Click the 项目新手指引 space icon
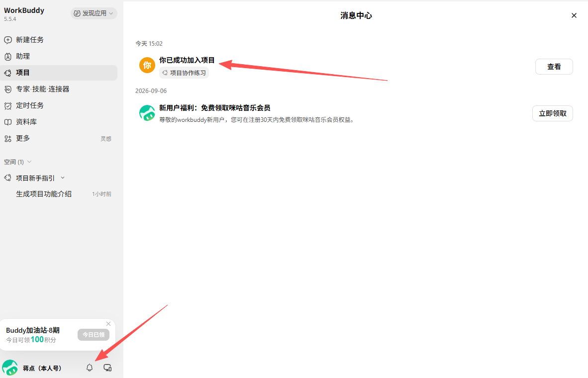This screenshot has width=588, height=378. 8,178
